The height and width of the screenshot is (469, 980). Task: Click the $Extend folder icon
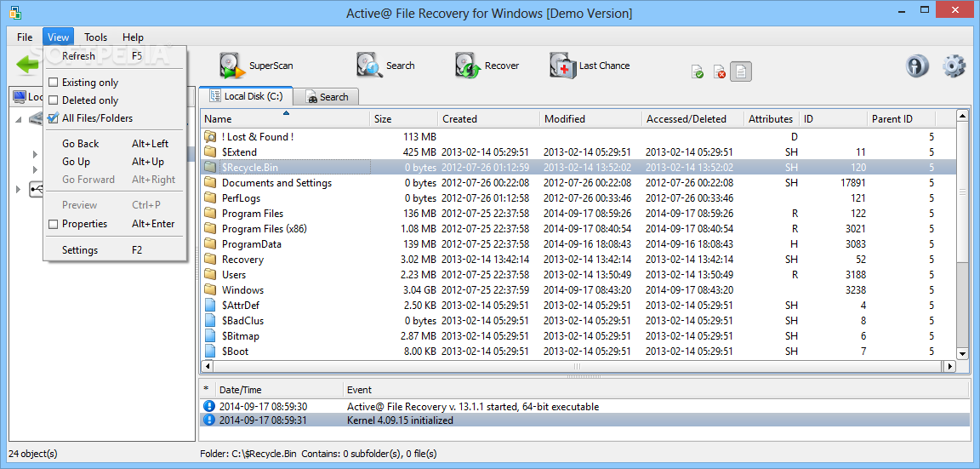click(x=210, y=152)
